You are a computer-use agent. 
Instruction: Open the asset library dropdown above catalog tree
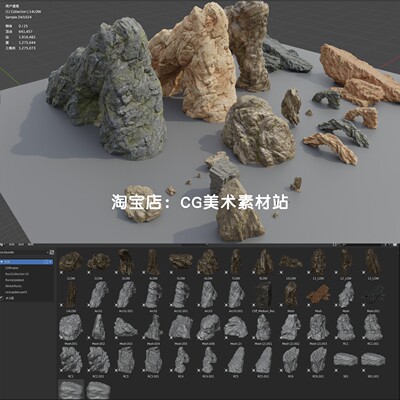pos(24,252)
